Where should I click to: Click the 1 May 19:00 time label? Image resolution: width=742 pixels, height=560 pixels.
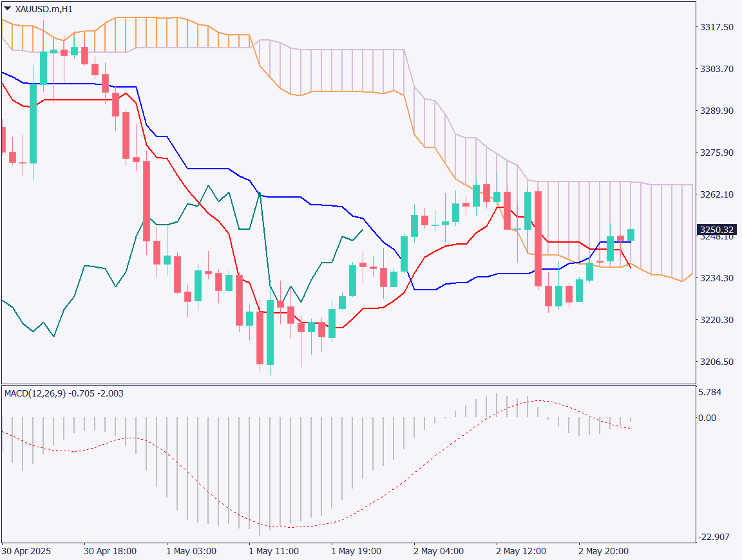pyautogui.click(x=356, y=552)
